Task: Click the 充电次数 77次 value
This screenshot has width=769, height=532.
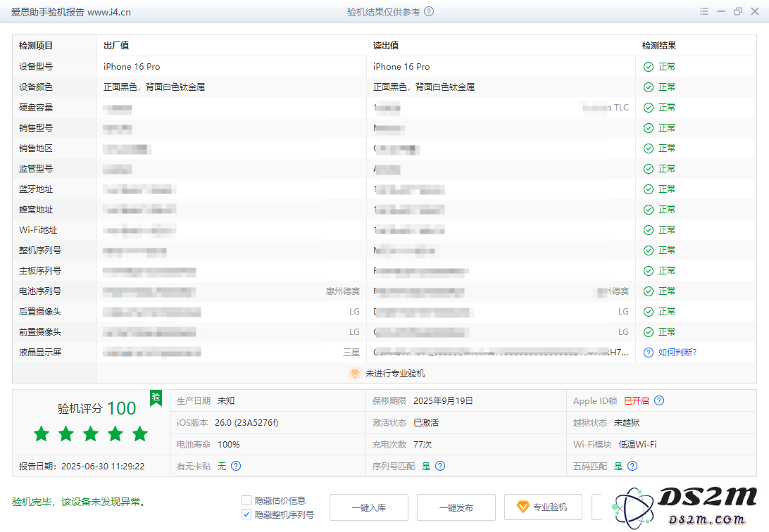Action: 423,444
